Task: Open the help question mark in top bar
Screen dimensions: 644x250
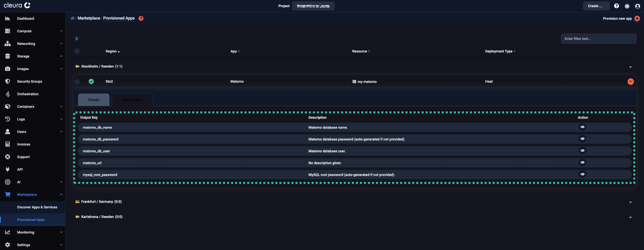Action: (616, 6)
